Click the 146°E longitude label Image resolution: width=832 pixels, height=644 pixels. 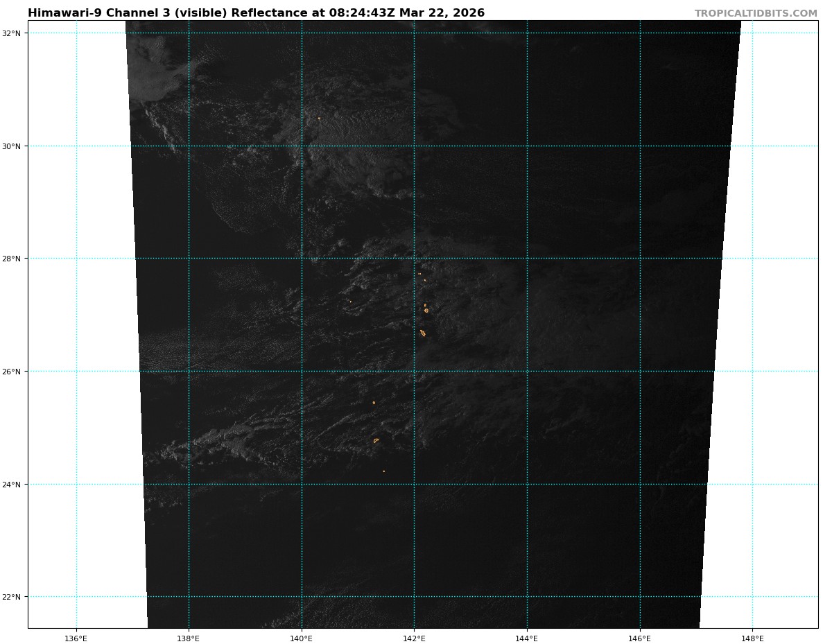click(639, 638)
